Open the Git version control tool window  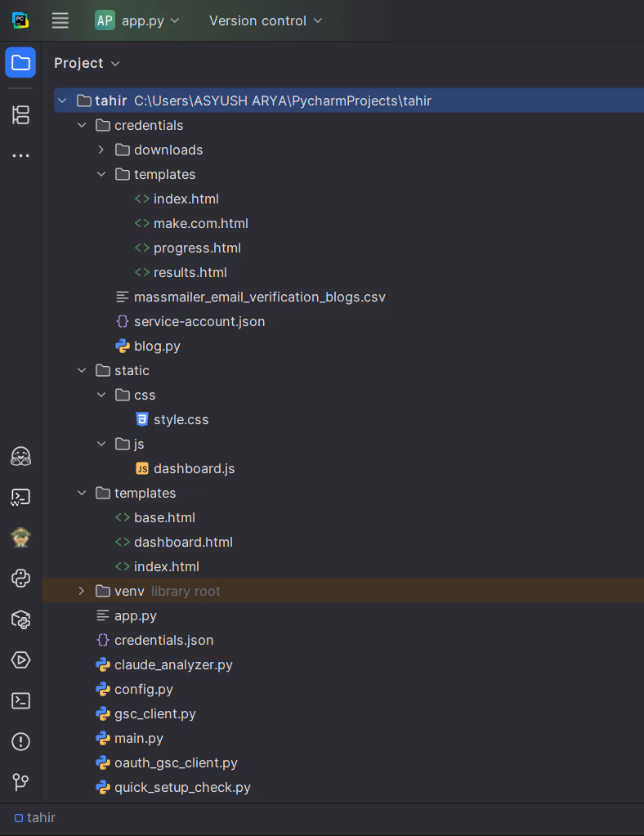20,782
